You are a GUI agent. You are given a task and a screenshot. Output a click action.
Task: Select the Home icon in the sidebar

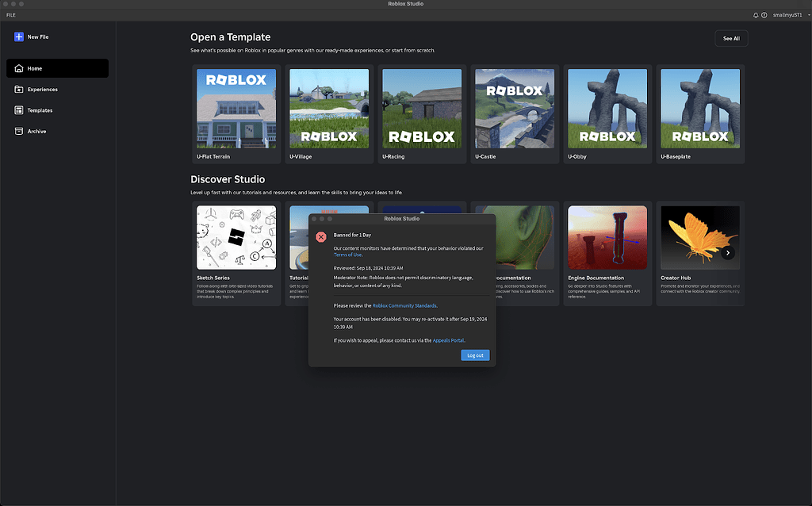17,68
